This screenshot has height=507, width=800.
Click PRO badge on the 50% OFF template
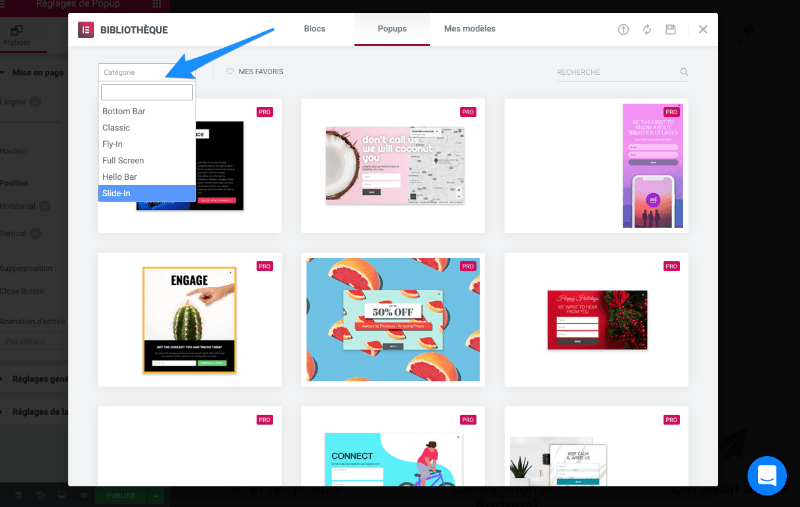pyautogui.click(x=468, y=266)
